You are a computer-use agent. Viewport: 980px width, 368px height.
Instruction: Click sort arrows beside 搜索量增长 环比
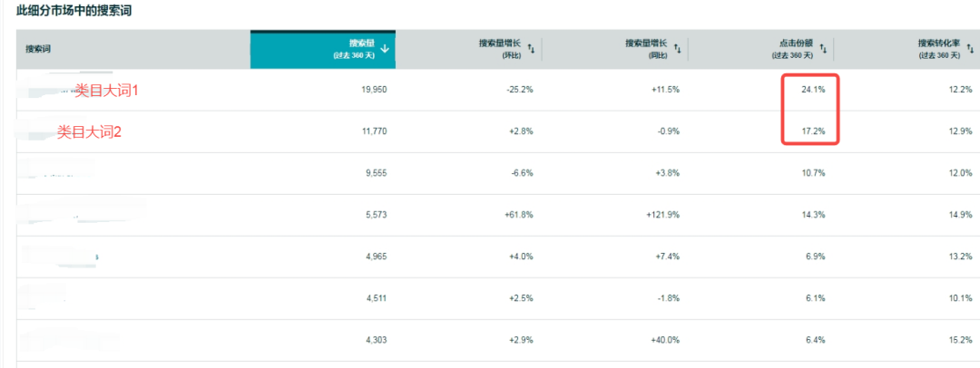(x=531, y=49)
